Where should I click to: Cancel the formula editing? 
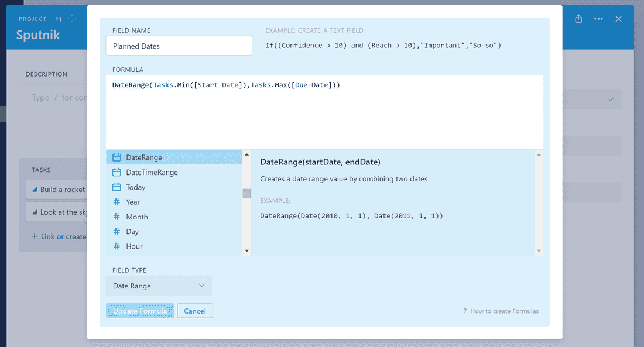[x=195, y=311]
